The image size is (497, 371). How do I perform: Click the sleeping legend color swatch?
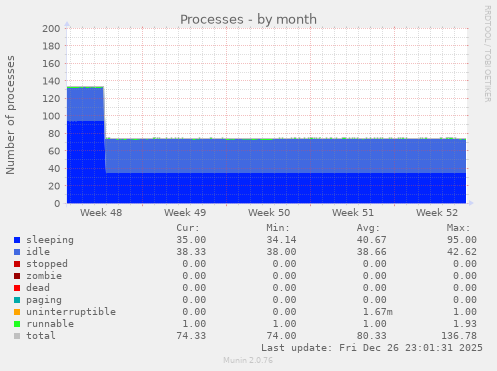click(17, 240)
